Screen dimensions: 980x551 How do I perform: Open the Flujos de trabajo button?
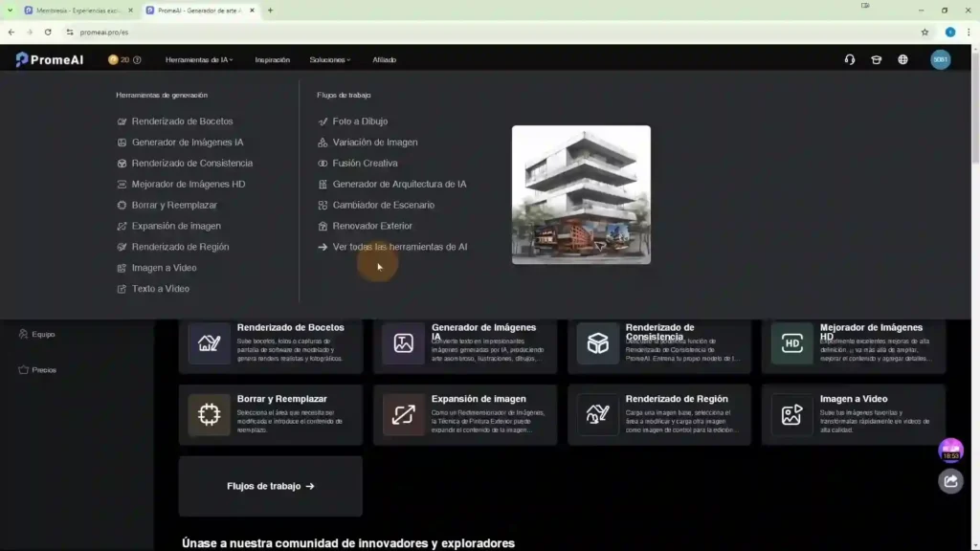click(270, 486)
